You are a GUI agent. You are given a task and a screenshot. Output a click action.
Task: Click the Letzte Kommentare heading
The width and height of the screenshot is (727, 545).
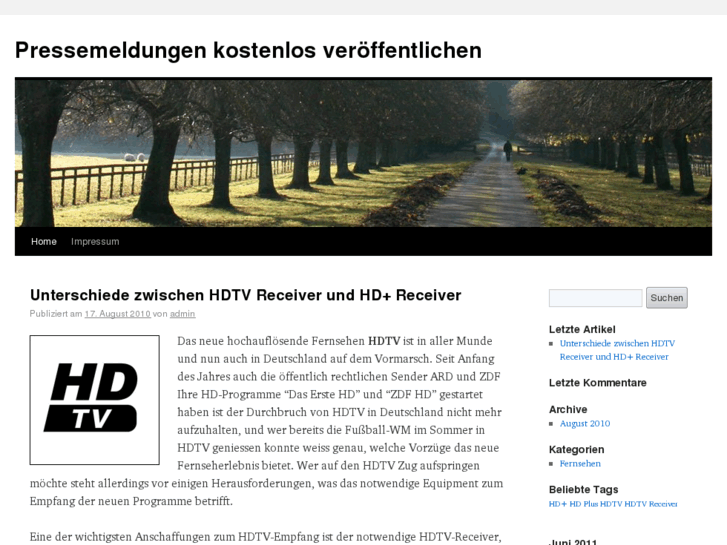598,383
